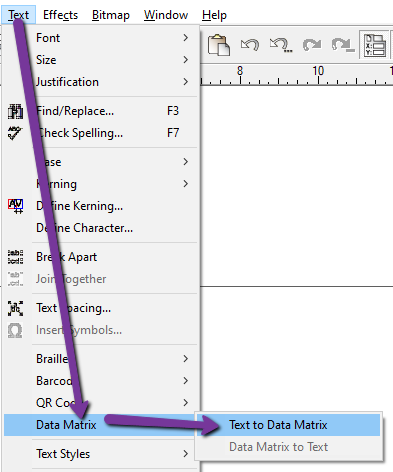Expand the Text Styles submenu
Screen dimensions: 393x472
click(102, 454)
